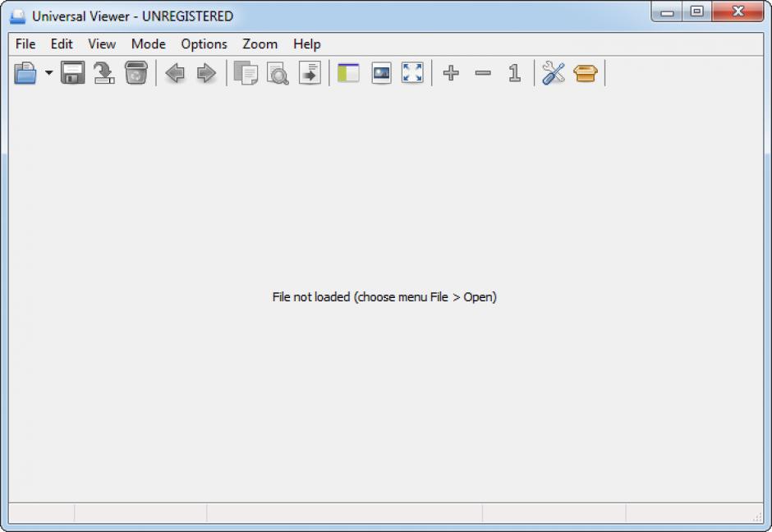Click the Delete recycle bin icon
This screenshot has width=772, height=532.
136,73
